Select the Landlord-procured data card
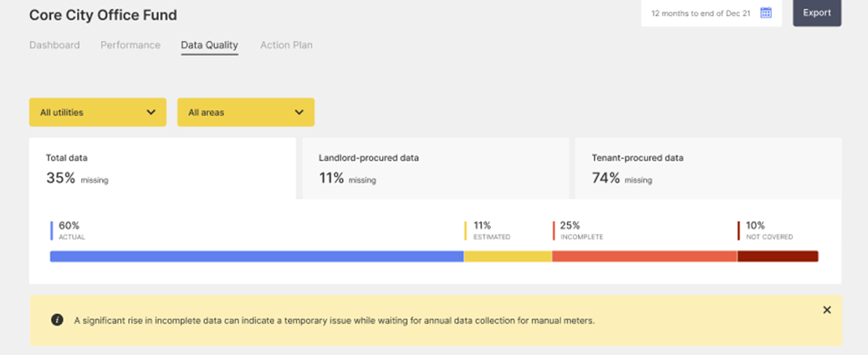The width and height of the screenshot is (868, 355). pyautogui.click(x=435, y=168)
